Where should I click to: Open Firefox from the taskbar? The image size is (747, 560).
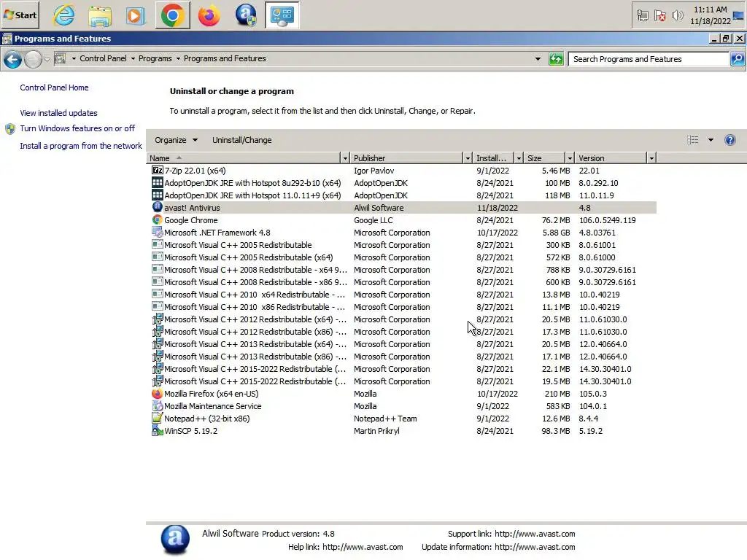(209, 15)
